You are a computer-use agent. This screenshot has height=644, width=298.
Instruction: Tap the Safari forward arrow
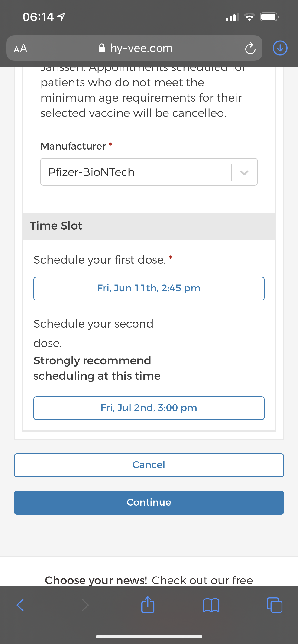(x=85, y=605)
